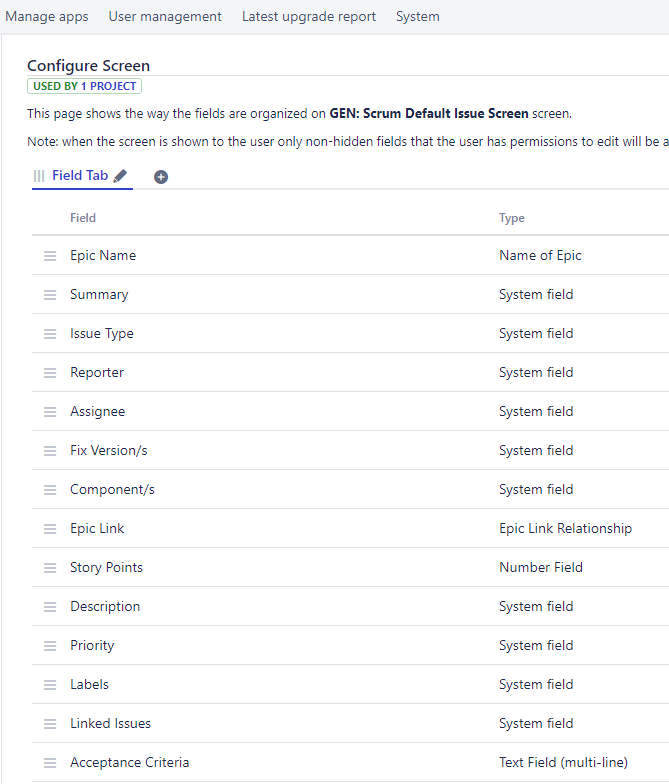Click the Type column header
Viewport: 669px width, 784px height.
coord(512,218)
